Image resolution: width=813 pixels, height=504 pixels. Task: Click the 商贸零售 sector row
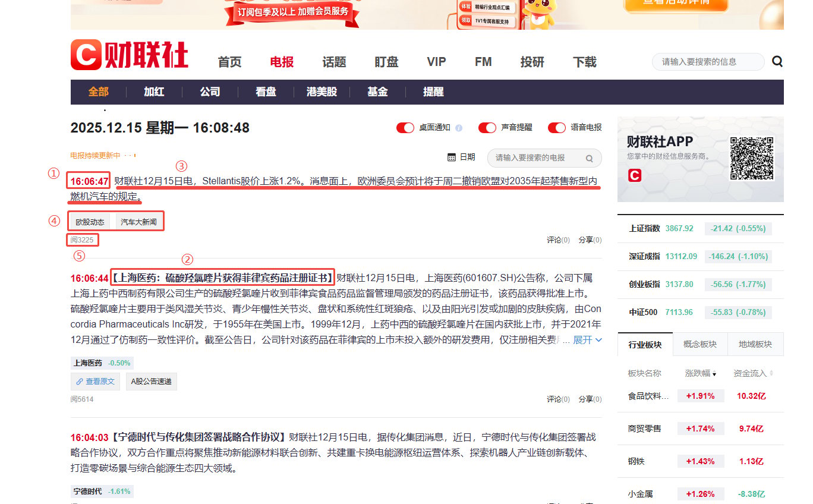[x=701, y=429]
